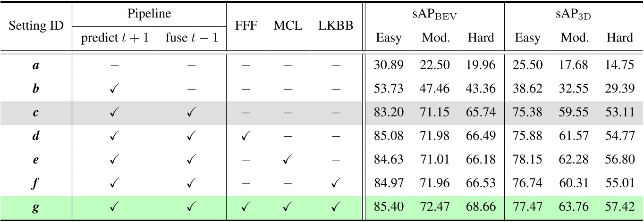Image resolution: width=644 pixels, height=222 pixels.
Task: Click the 'predict t + 1' subheader
Action: 115,38
